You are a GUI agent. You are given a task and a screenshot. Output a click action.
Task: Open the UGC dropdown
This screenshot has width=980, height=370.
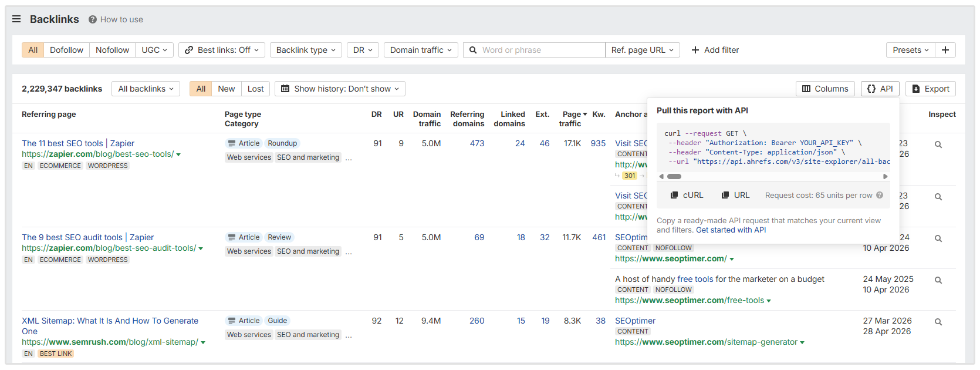pyautogui.click(x=154, y=50)
